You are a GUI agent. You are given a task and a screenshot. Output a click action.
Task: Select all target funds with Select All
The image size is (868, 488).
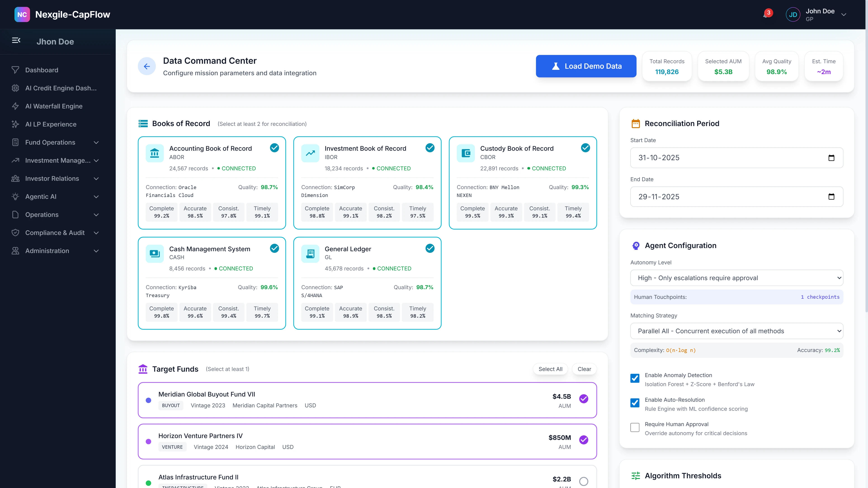pyautogui.click(x=550, y=369)
